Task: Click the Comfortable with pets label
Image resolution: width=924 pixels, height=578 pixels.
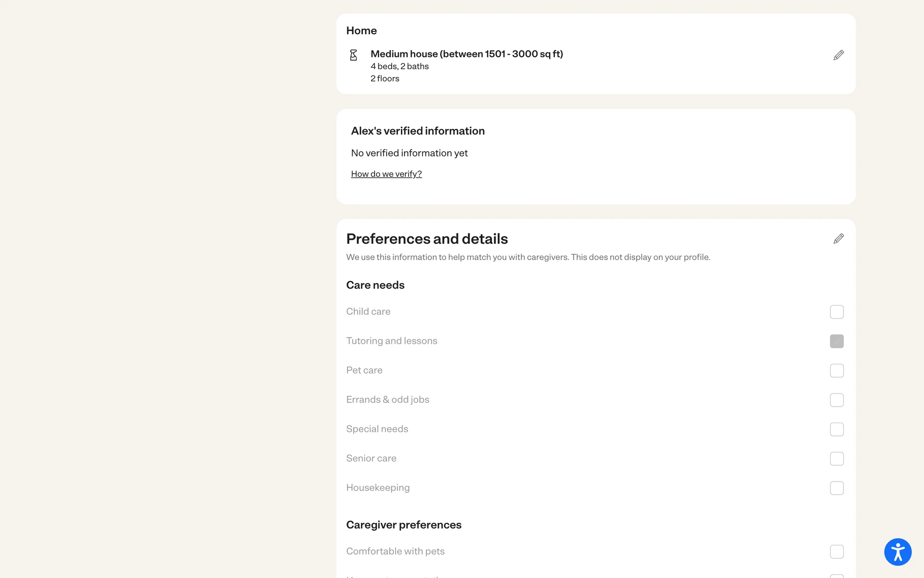Action: coord(395,552)
